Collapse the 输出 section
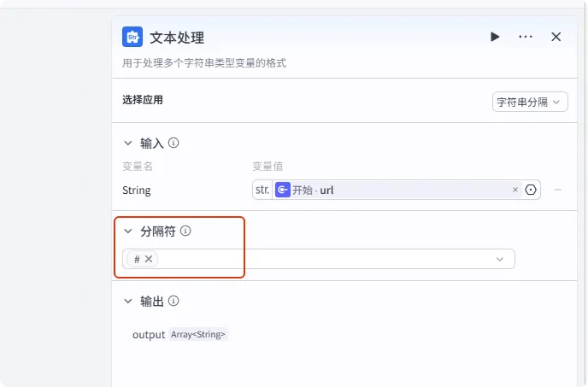Screen dimensions: 588x387 coord(128,302)
